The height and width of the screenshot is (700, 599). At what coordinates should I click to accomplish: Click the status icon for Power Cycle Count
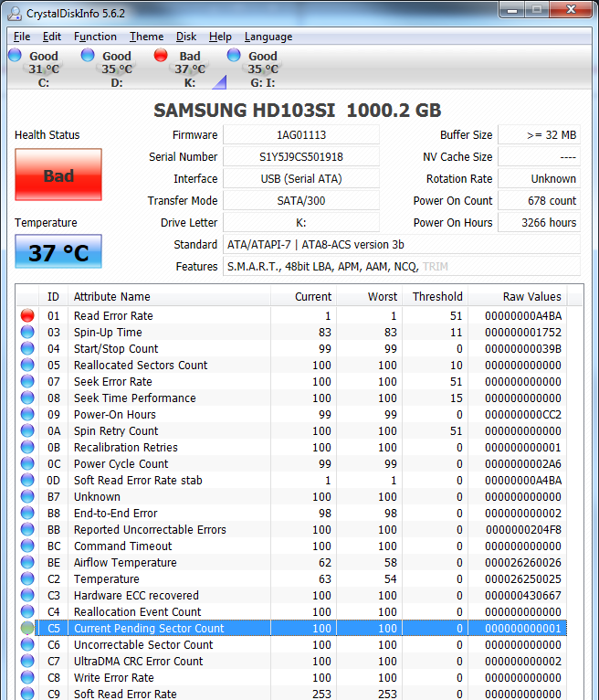tap(27, 463)
